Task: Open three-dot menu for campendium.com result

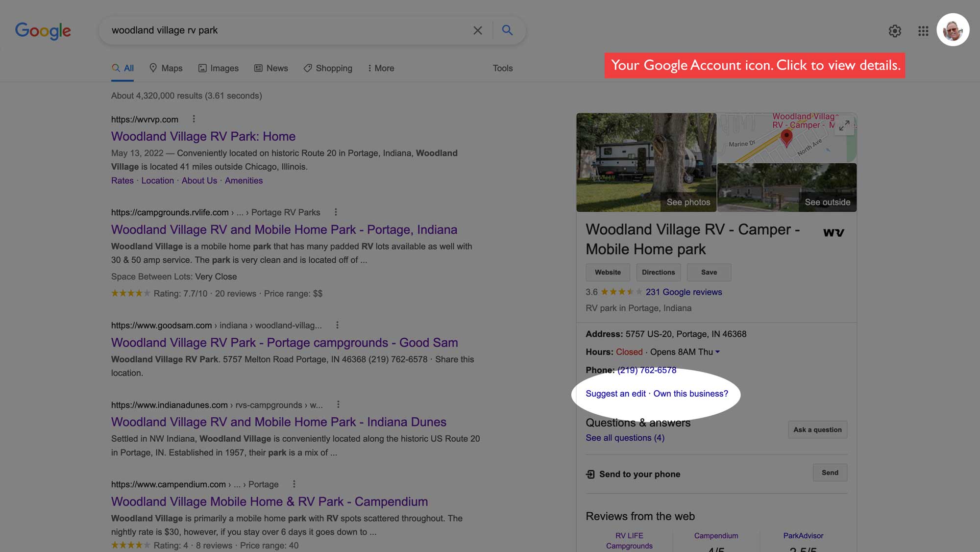Action: (x=294, y=484)
